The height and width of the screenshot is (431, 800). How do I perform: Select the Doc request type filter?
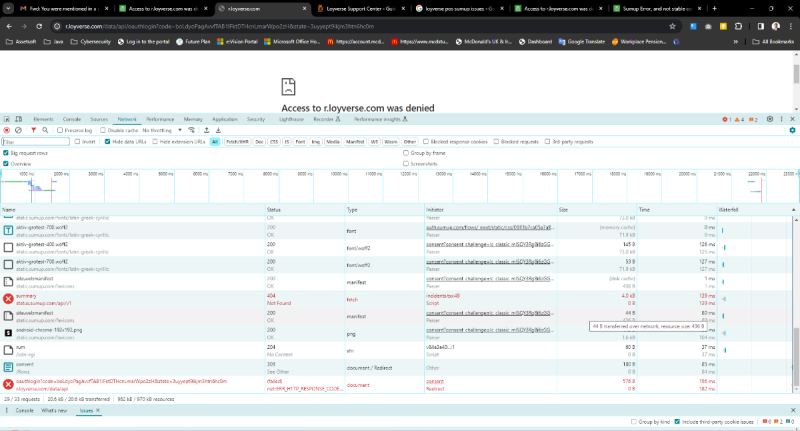click(x=259, y=142)
